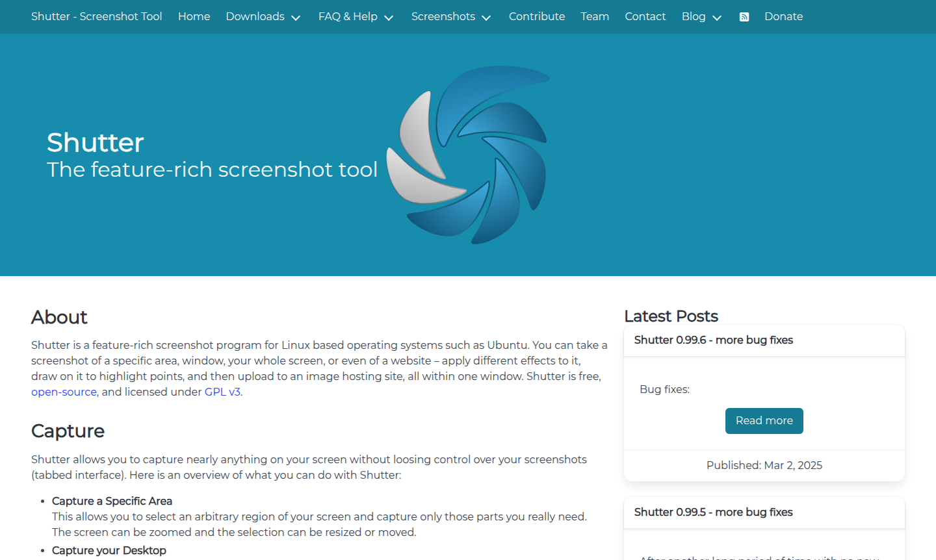Open the Contribute page

(536, 17)
